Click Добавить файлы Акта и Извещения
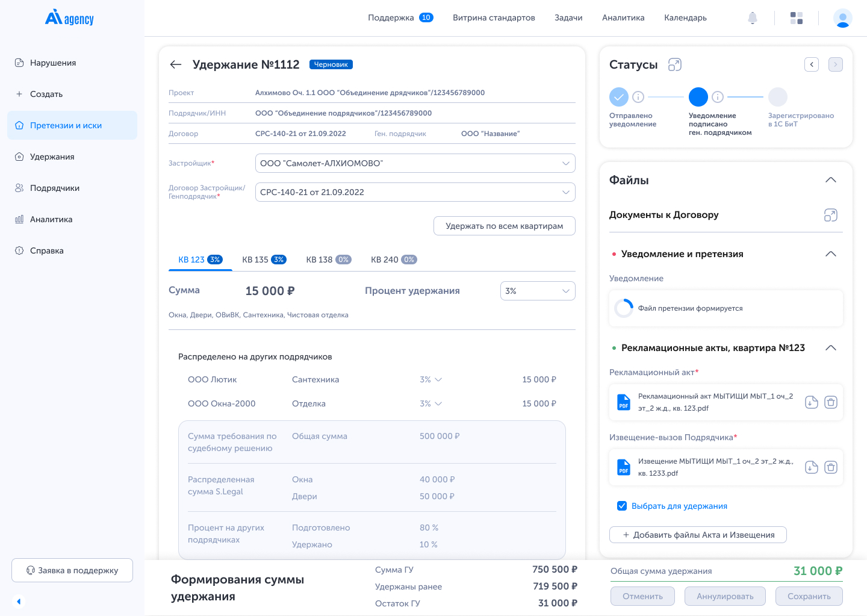The height and width of the screenshot is (616, 867). (x=698, y=535)
